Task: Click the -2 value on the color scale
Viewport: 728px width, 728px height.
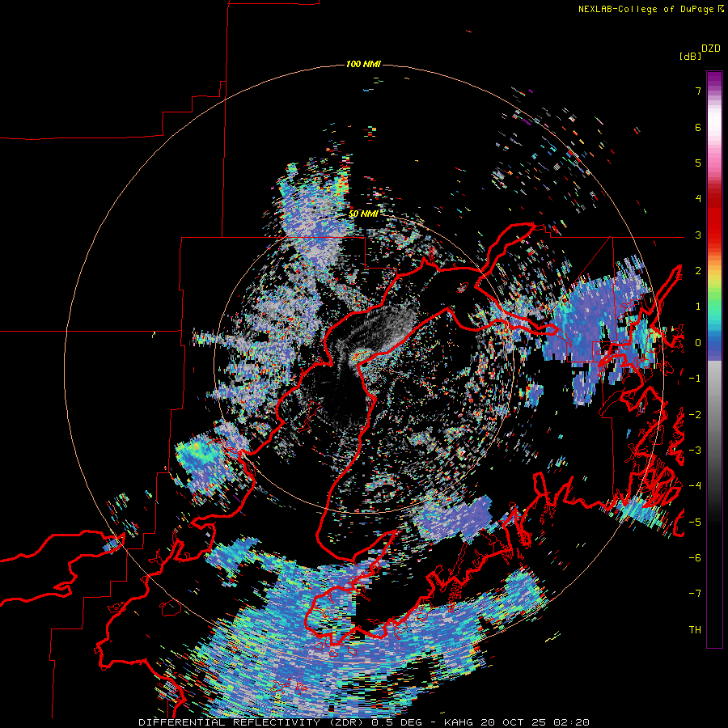Action: click(695, 415)
